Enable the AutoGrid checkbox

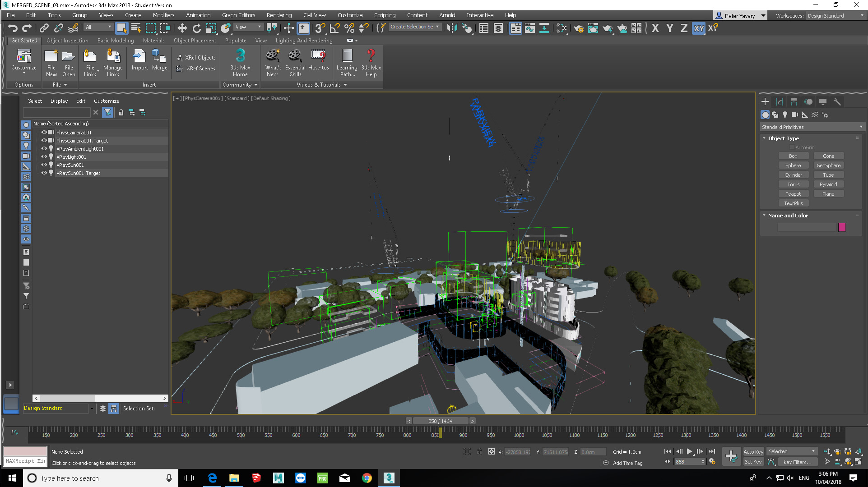point(792,147)
